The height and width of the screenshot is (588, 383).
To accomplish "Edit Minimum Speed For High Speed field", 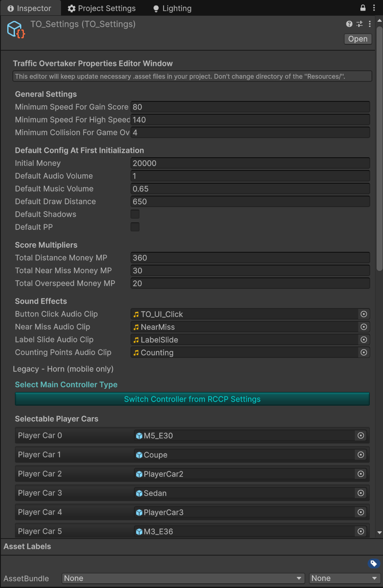I will coord(250,120).
